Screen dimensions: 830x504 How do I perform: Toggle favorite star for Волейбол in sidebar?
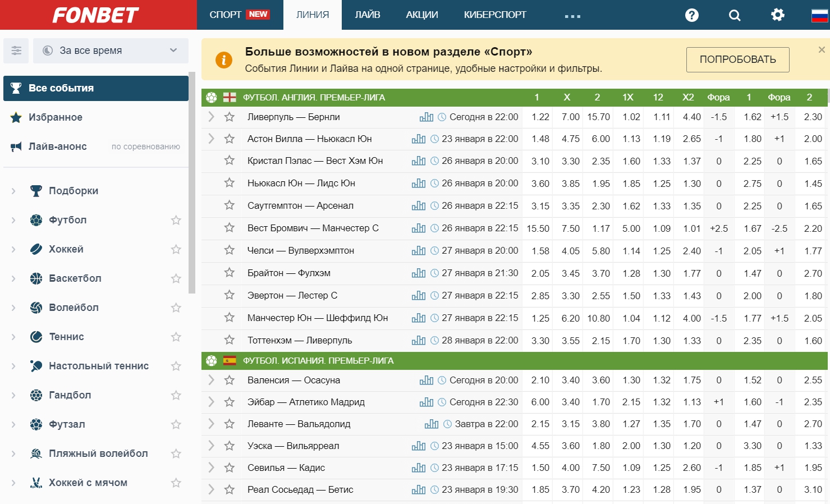click(x=176, y=308)
